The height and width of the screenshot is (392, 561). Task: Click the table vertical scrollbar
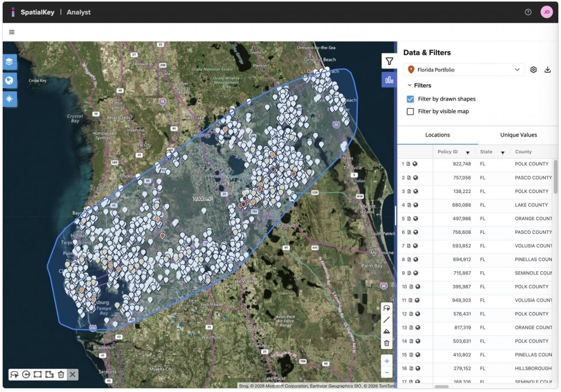tap(555, 177)
